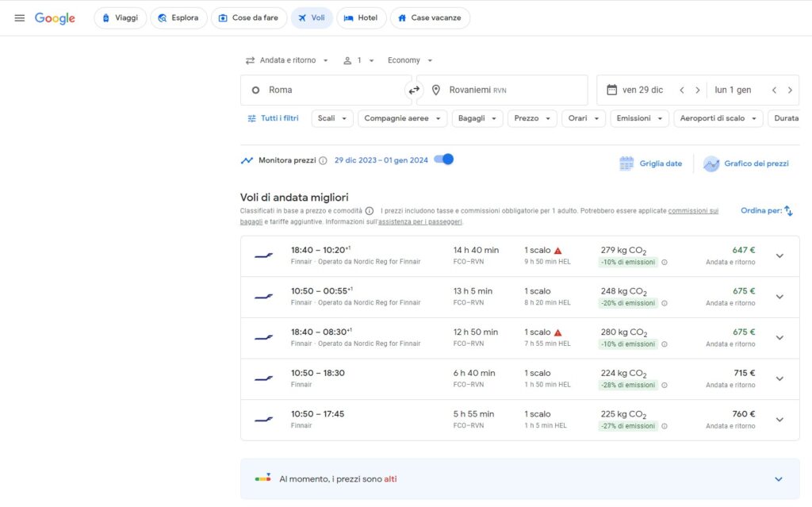Open the Ordina per sorting menu

tap(767, 210)
